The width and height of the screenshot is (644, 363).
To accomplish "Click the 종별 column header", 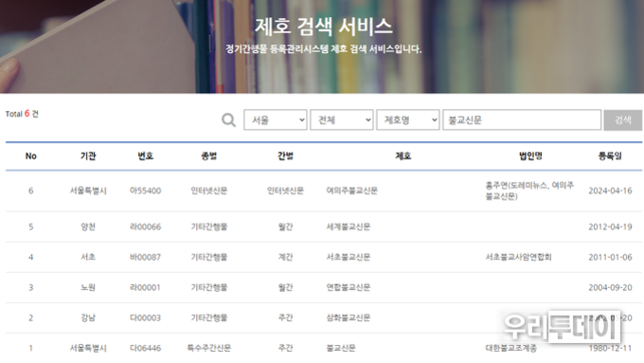I will (209, 155).
